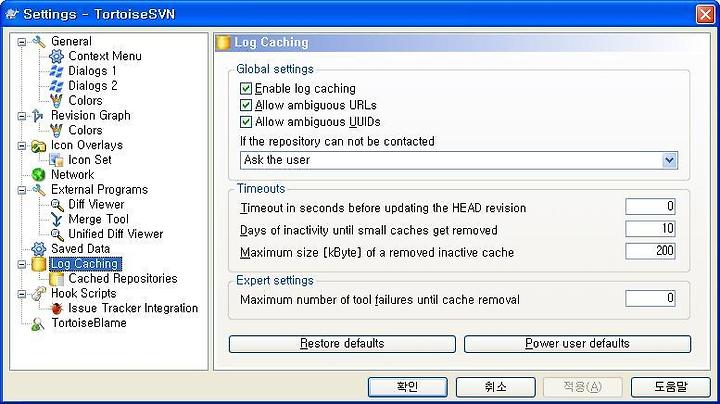
Task: Select Saved Data in tree
Action: click(x=80, y=249)
